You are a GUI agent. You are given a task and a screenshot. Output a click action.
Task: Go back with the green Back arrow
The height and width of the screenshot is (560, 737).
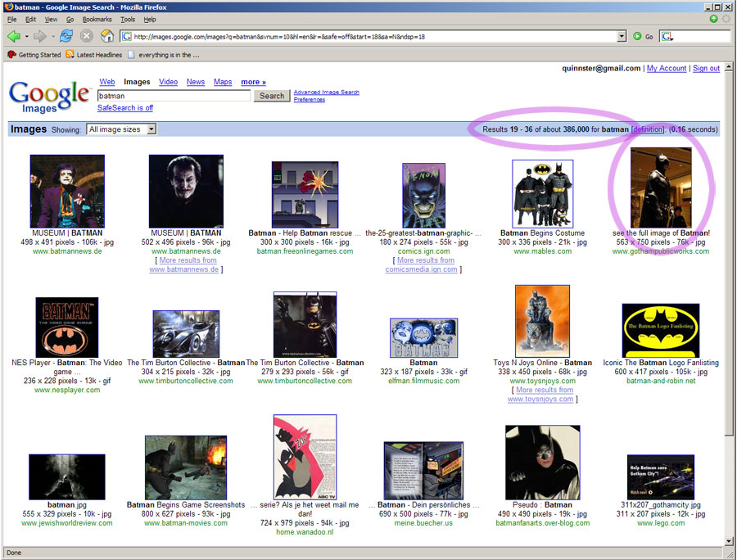pyautogui.click(x=14, y=36)
